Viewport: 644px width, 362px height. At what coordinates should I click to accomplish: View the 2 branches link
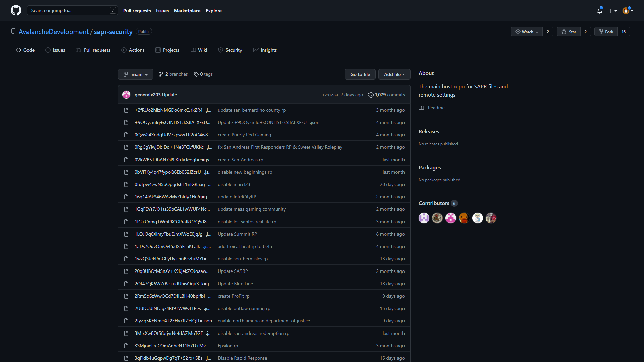coord(173,74)
